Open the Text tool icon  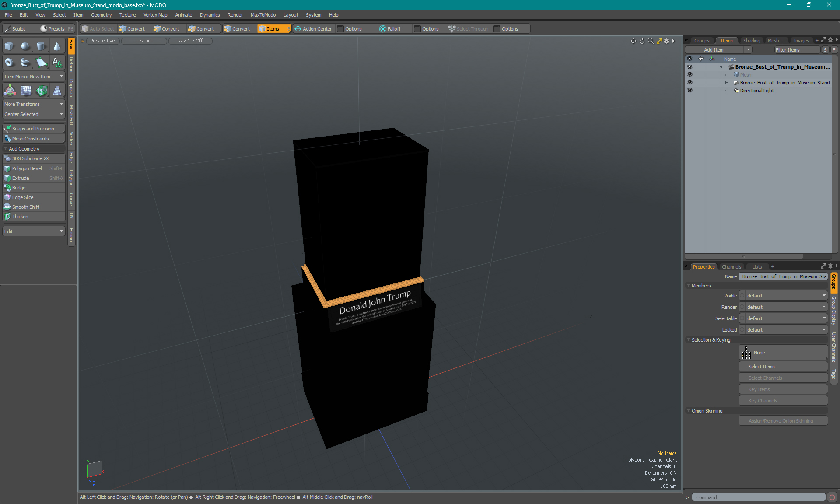(57, 63)
